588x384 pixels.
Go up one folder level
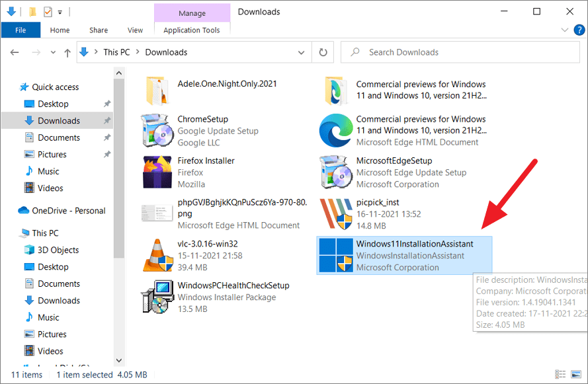(x=67, y=53)
